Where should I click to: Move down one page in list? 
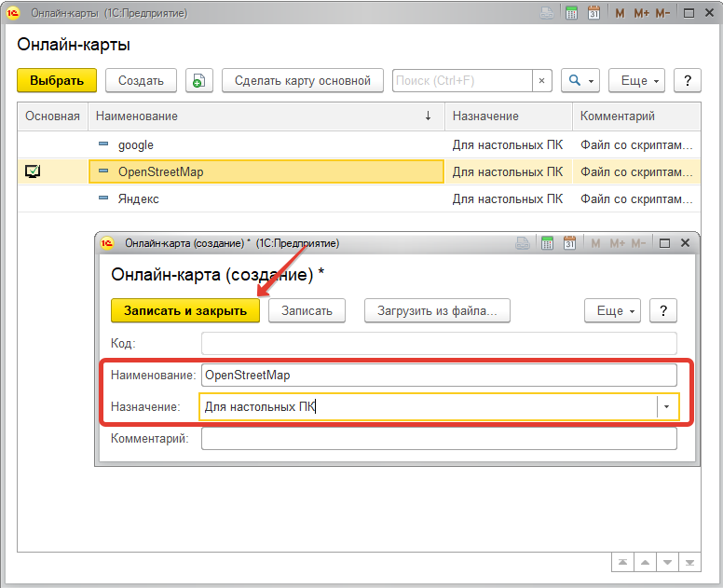(x=667, y=562)
